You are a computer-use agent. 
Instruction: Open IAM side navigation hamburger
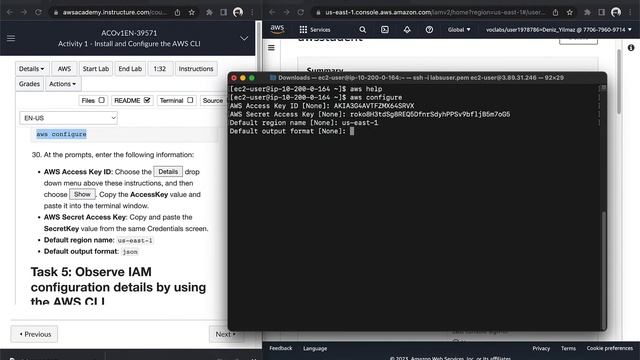point(271,48)
